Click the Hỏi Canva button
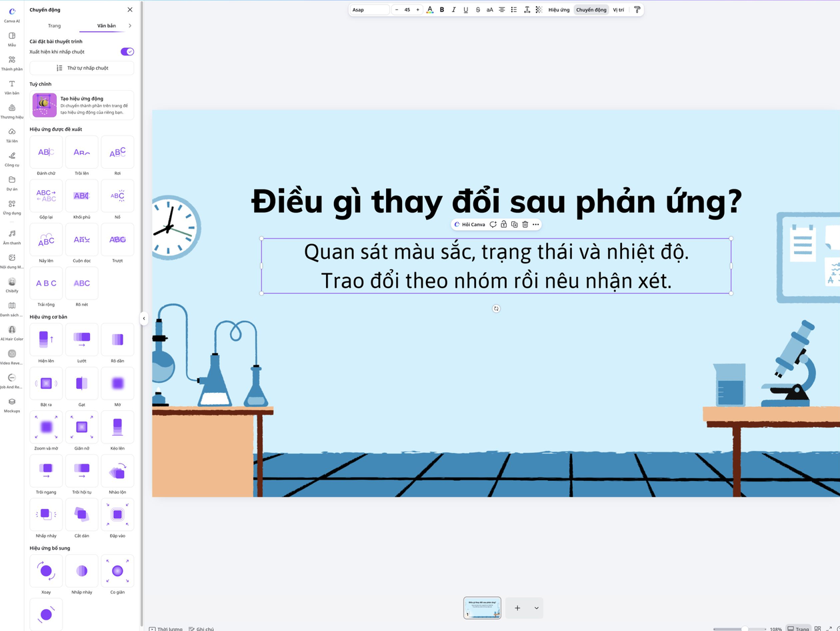Viewport: 840px width, 631px height. point(469,225)
